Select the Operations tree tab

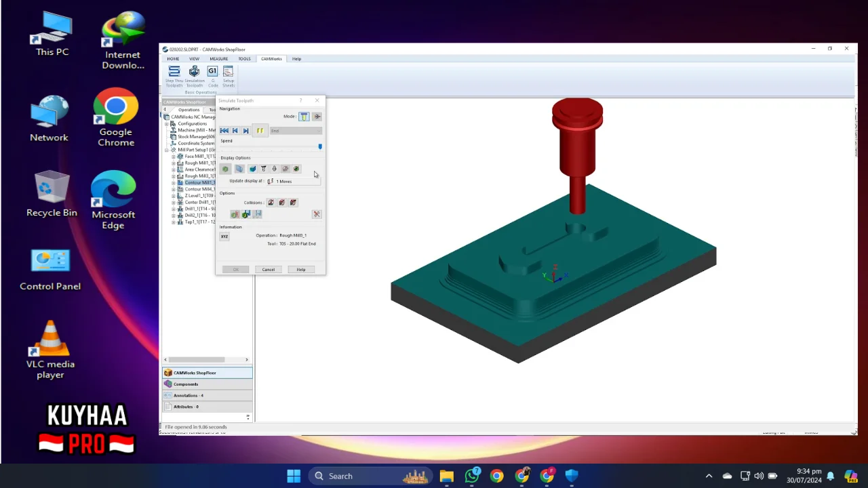[x=189, y=110]
